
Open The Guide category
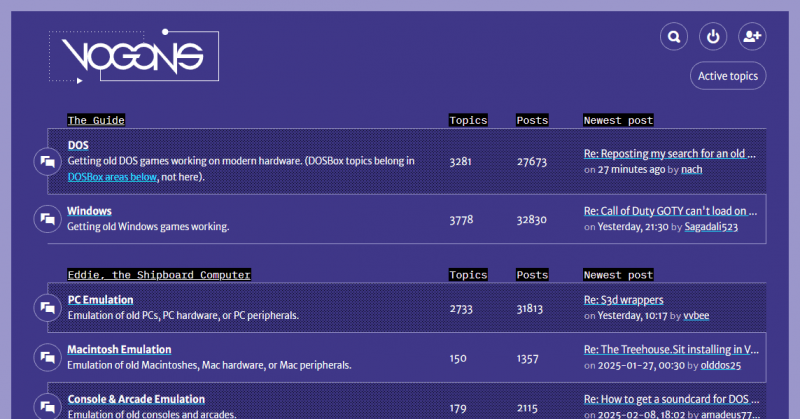96,120
